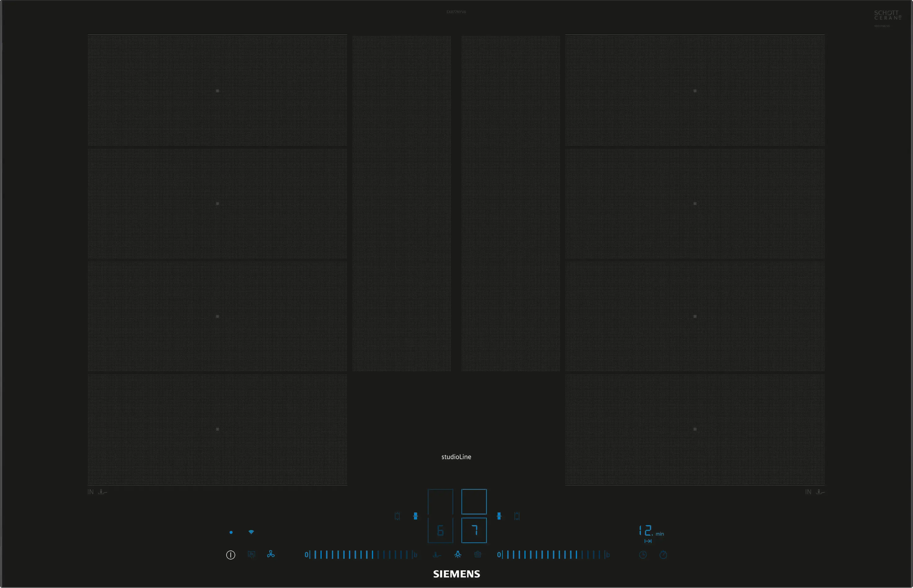Select the cooking zone showing 6
Viewport: 913px width, 588px height.
440,530
